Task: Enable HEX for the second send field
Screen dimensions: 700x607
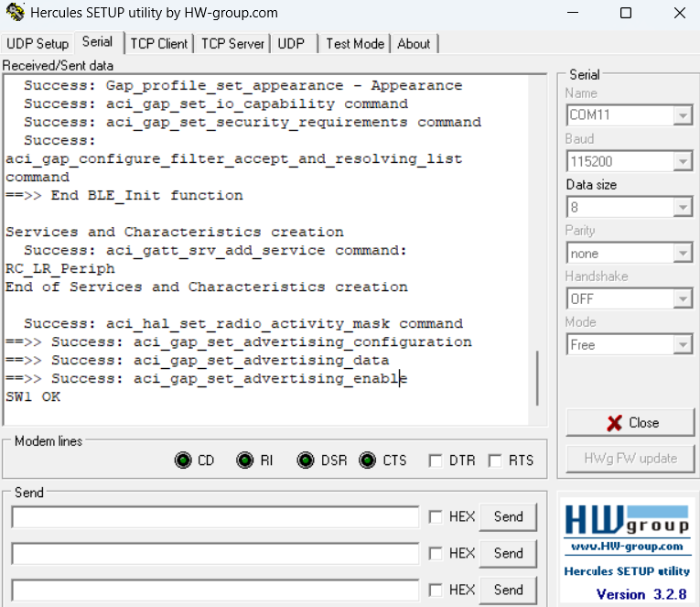Action: point(435,553)
